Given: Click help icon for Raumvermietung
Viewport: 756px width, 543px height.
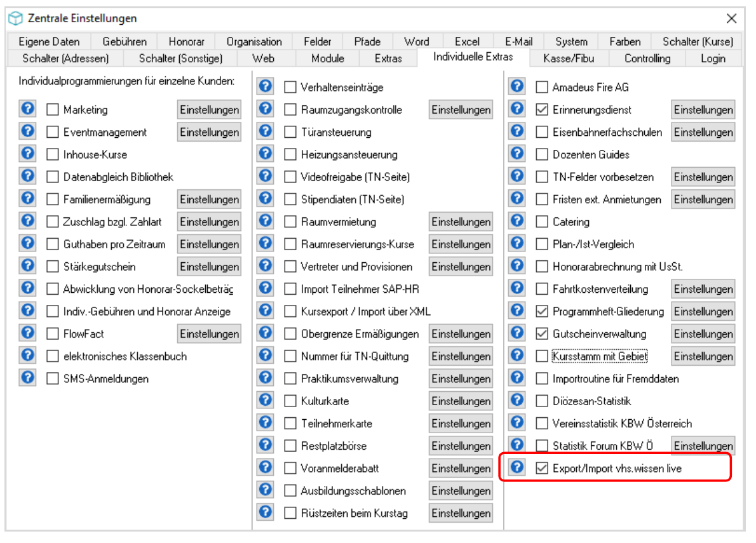Looking at the screenshot, I should 266,220.
